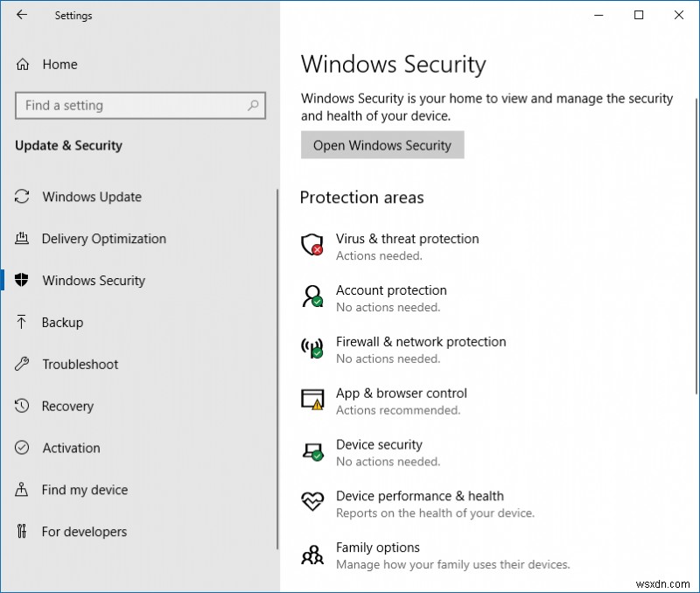Open the Troubleshoot section
The width and height of the screenshot is (700, 593).
coord(80,365)
